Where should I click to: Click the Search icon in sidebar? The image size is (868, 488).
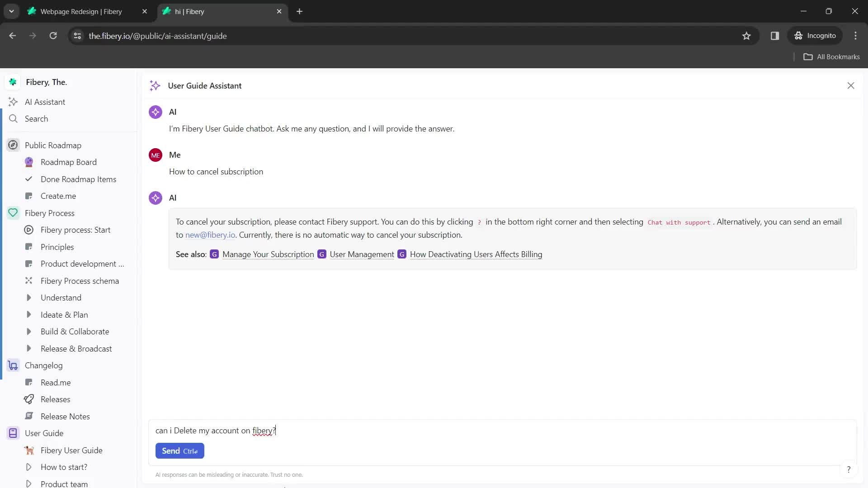[x=13, y=119]
